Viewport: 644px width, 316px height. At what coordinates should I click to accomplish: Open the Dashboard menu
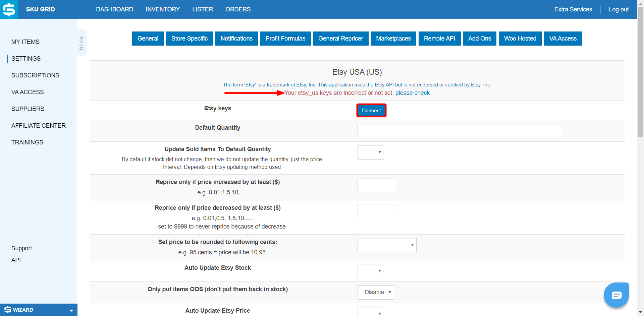115,9
